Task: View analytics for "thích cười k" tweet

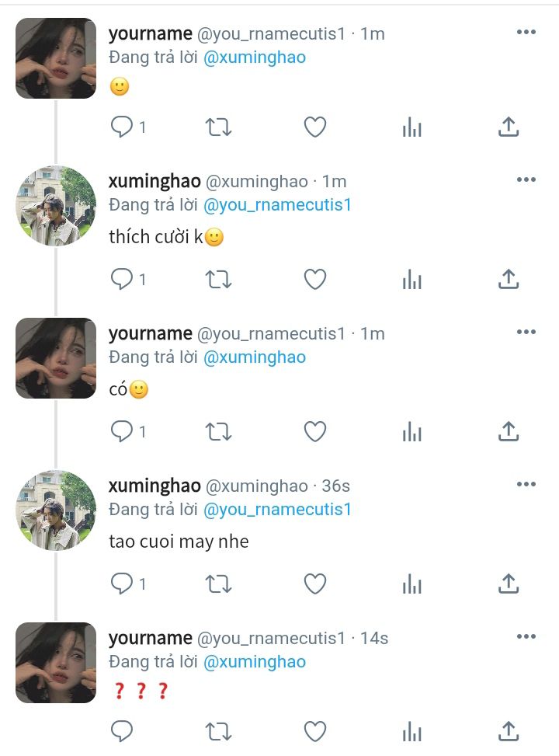Action: point(412,280)
